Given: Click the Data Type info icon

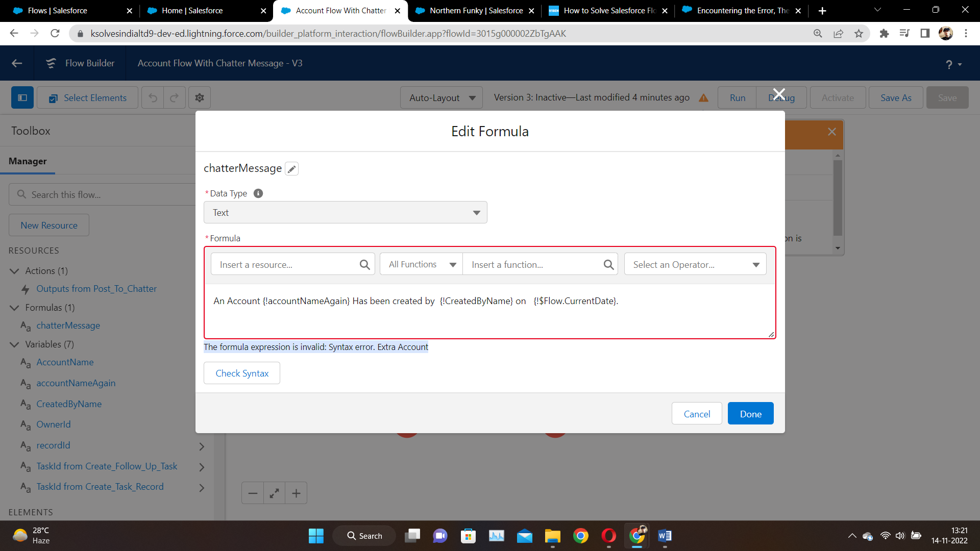Looking at the screenshot, I should (258, 193).
